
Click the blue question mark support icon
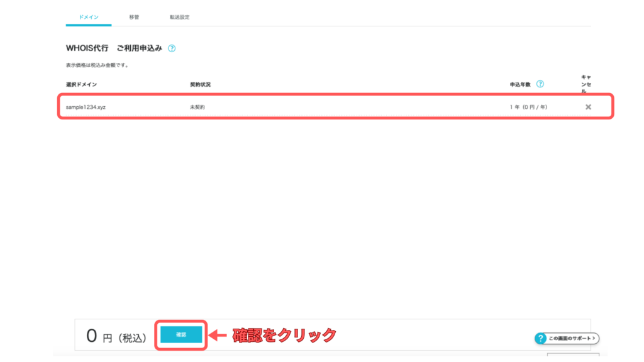540,339
